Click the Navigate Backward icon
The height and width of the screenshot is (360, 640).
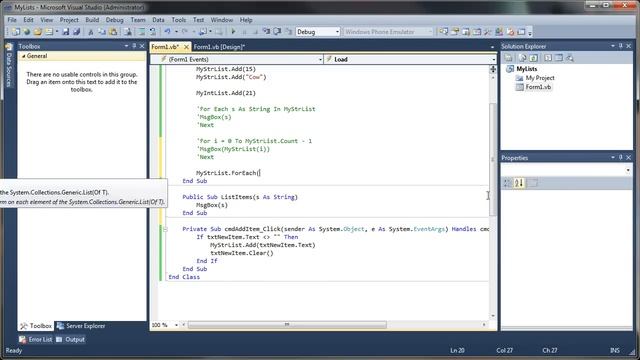pyautogui.click(x=202, y=31)
